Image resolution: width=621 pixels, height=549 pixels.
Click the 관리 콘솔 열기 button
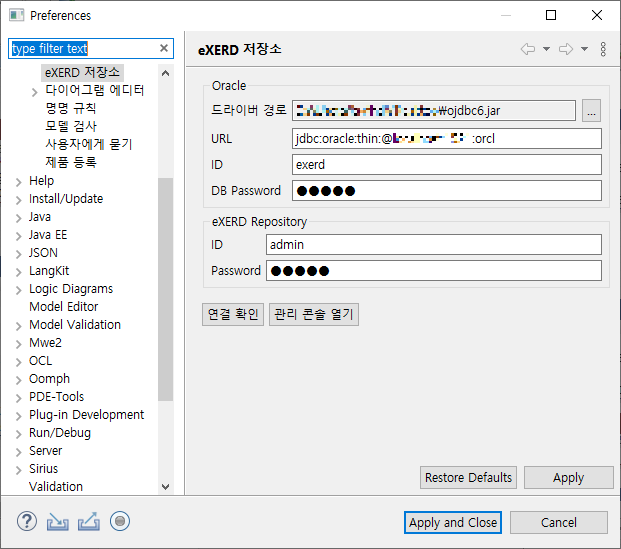[314, 315]
